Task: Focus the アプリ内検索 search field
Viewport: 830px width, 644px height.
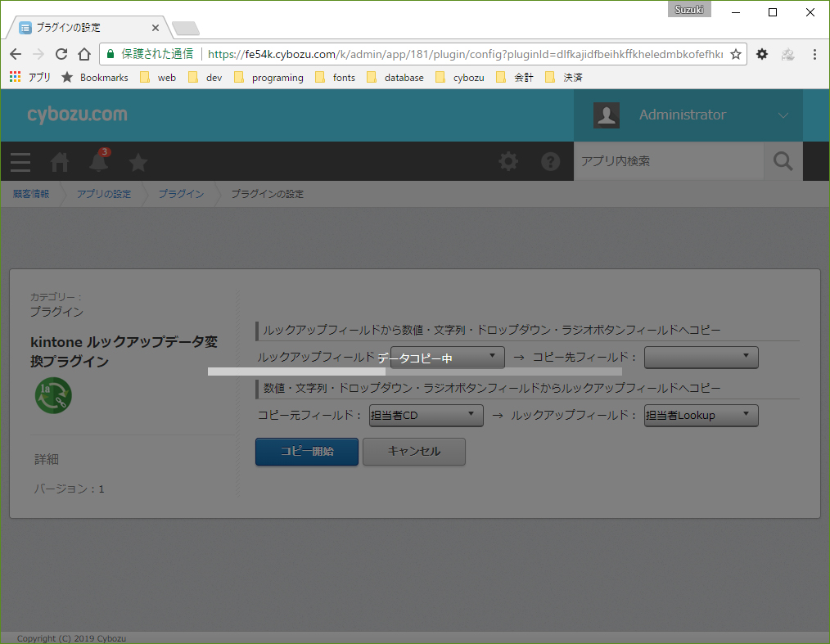Action: pyautogui.click(x=669, y=161)
